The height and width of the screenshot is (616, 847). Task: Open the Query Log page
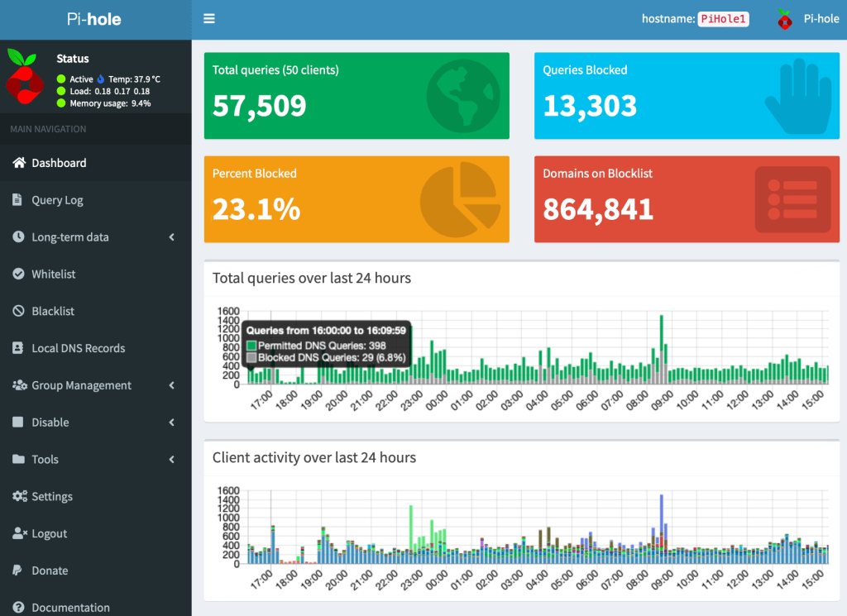57,200
